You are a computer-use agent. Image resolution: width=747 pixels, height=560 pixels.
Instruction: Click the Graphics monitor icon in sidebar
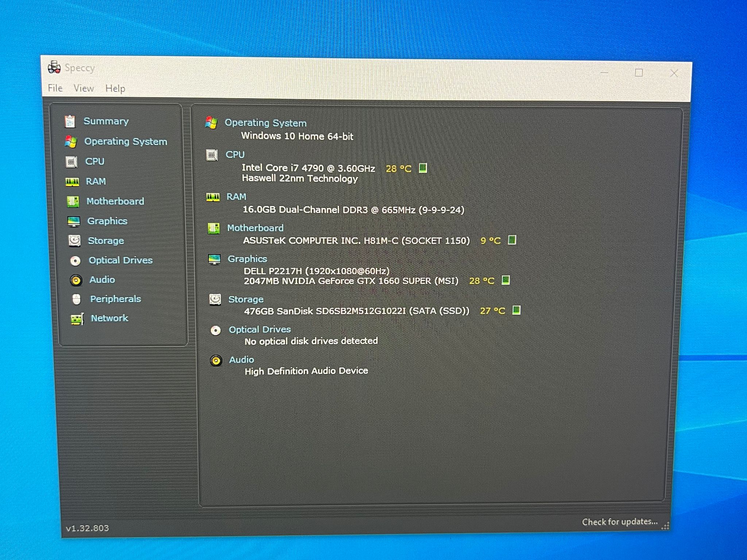[x=74, y=221]
